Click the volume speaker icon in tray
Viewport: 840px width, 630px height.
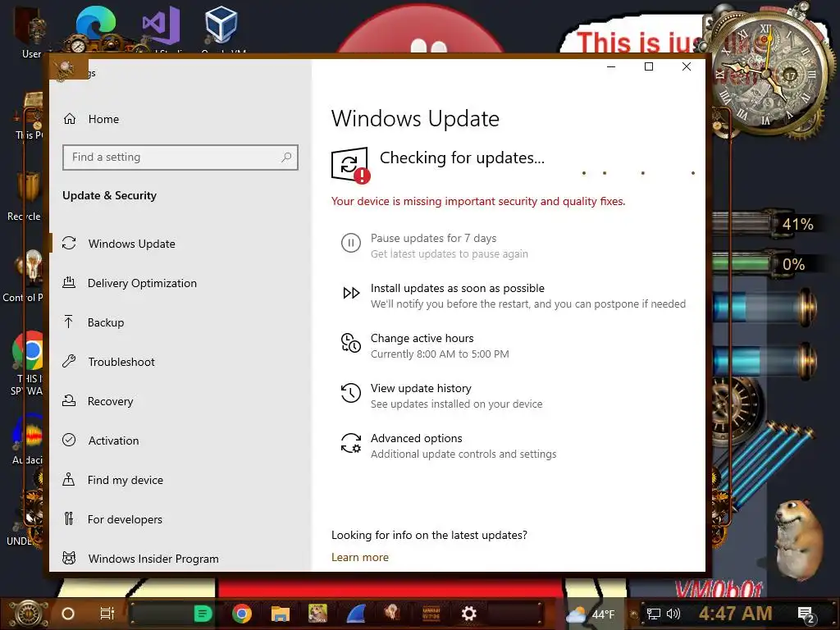673,614
